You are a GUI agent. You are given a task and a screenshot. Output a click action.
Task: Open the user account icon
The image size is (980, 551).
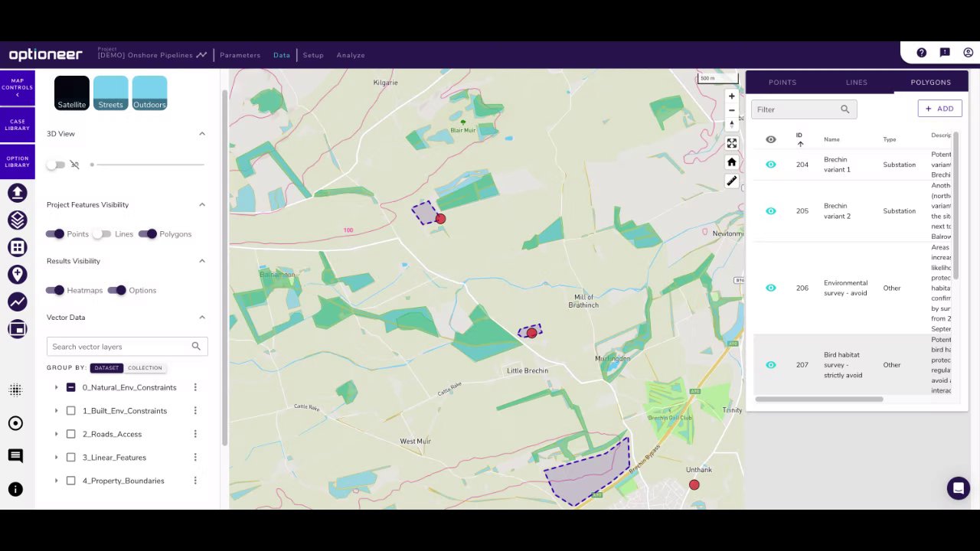point(969,53)
